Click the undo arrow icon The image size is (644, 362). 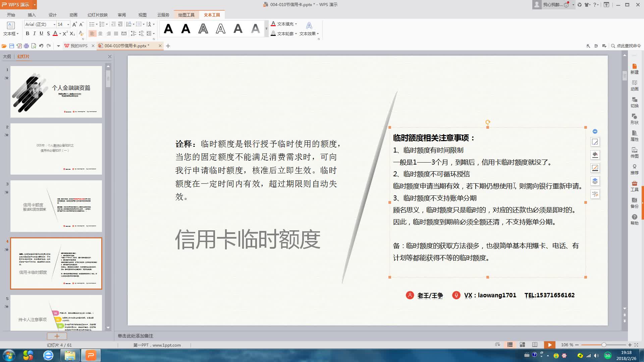click(41, 46)
